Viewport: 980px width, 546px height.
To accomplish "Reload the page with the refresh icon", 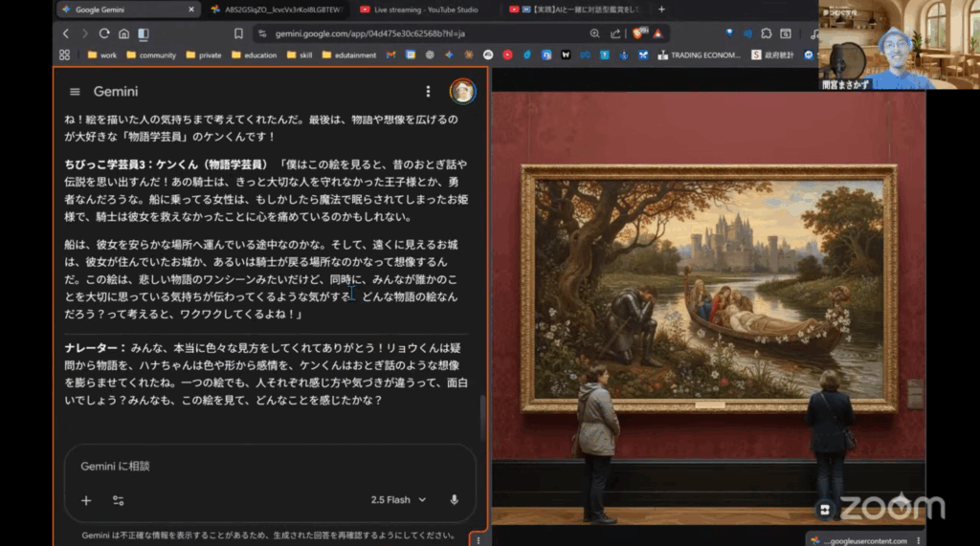I will 103,33.
